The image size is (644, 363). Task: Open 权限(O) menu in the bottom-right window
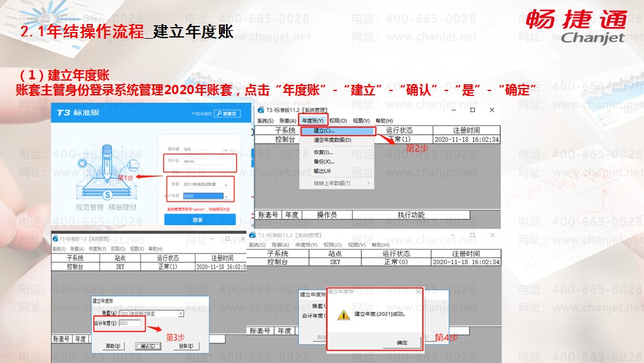pyautogui.click(x=332, y=245)
